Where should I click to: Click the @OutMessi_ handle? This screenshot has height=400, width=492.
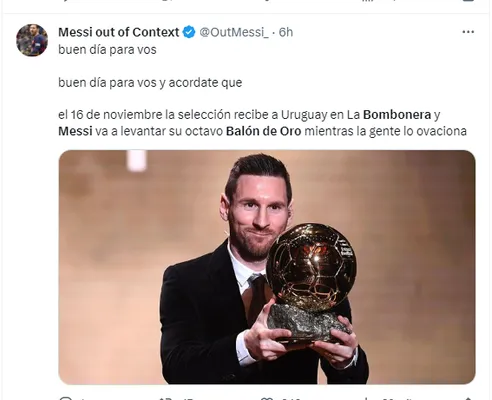pyautogui.click(x=234, y=32)
